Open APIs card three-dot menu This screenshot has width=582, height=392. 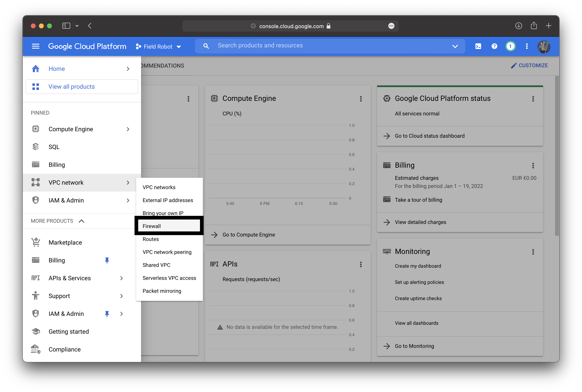[x=361, y=264]
